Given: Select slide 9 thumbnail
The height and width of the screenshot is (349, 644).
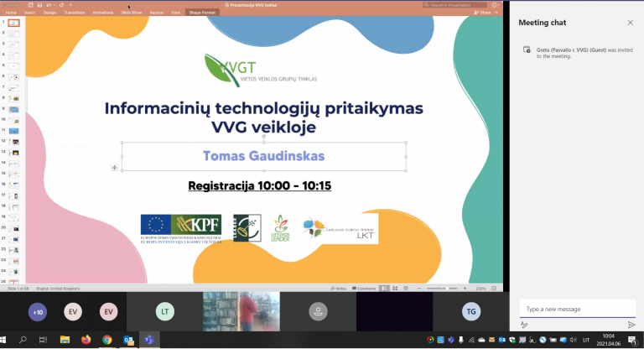Looking at the screenshot, I should pos(13,110).
